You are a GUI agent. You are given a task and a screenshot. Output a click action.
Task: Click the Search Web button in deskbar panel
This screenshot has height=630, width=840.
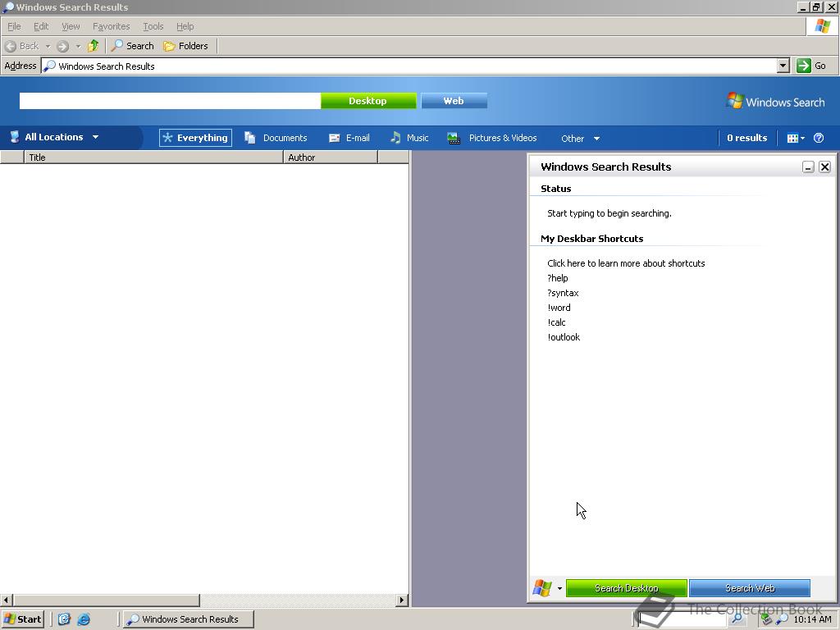click(750, 587)
